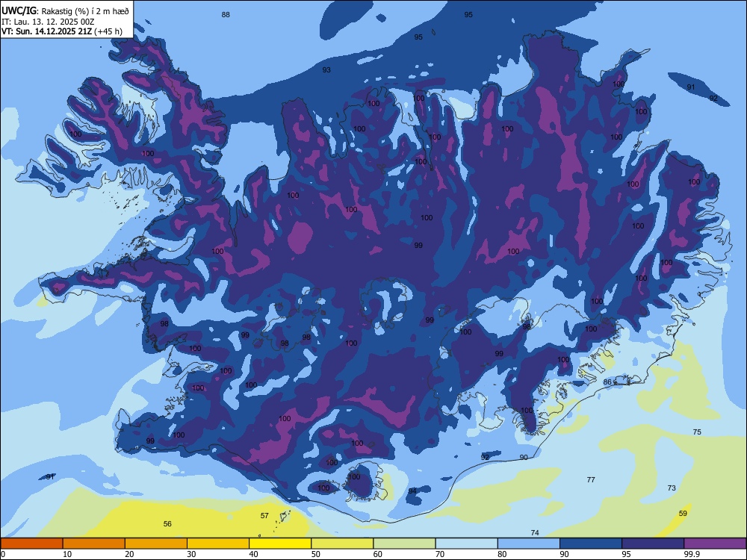Click the dark orange 0–10 legend swatch
The height and width of the screenshot is (560, 747).
pos(31,544)
